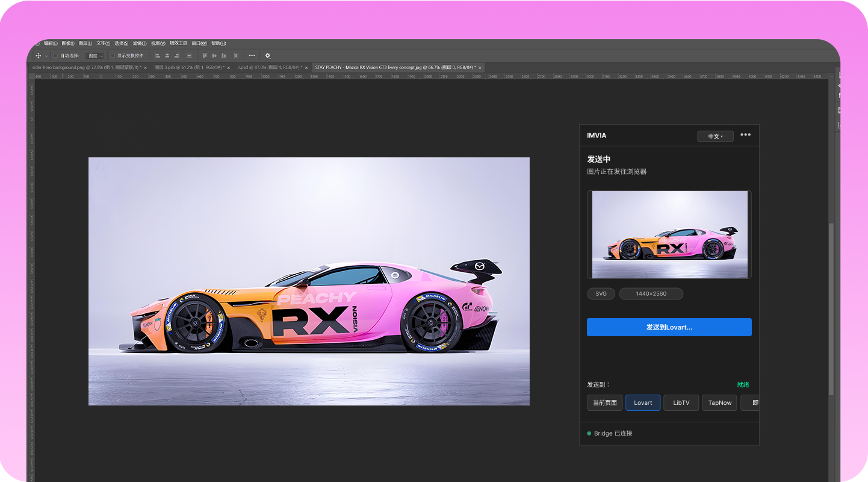Viewport: 868px width, 482px height.
Task: Choose TapNow as send destination
Action: coord(719,402)
